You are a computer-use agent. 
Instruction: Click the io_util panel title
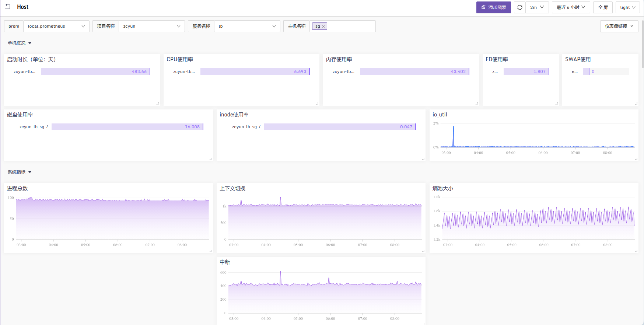[440, 115]
